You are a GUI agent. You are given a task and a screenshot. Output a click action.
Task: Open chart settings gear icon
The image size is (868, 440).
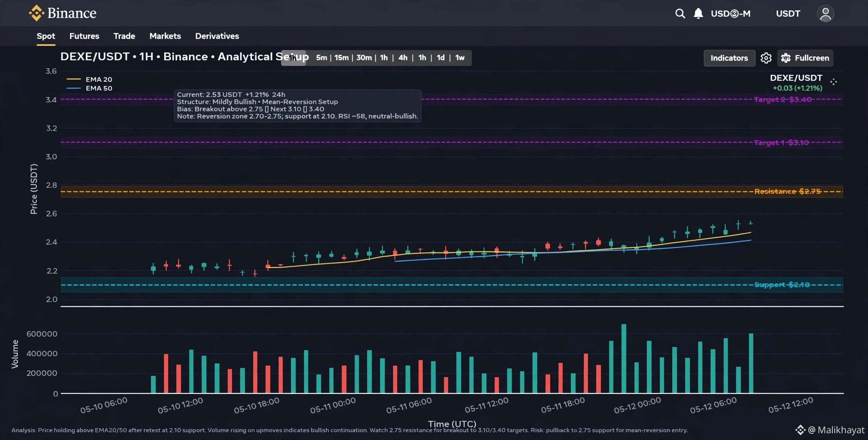766,58
